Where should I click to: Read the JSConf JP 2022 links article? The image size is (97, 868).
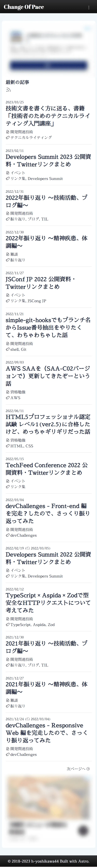pyautogui.click(x=40, y=283)
